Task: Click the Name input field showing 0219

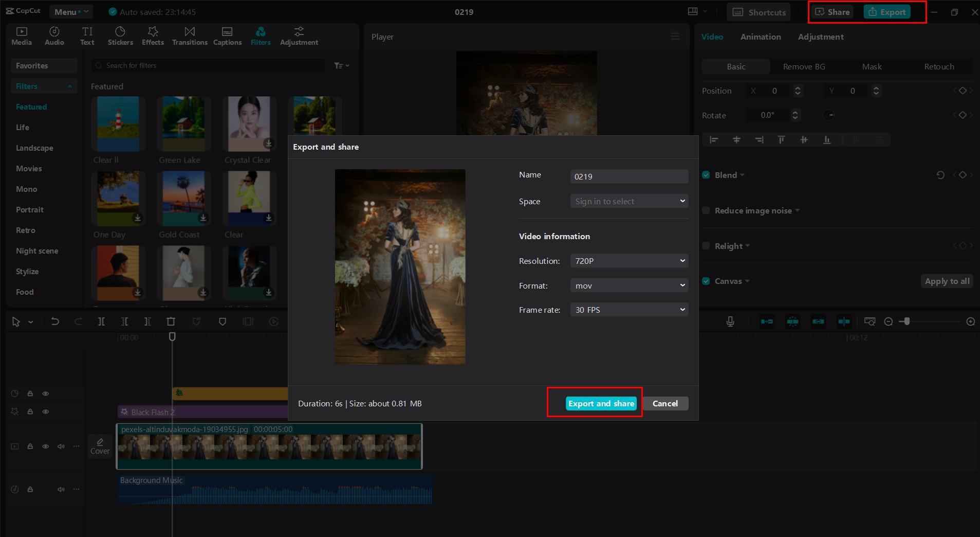Action: 629,176
